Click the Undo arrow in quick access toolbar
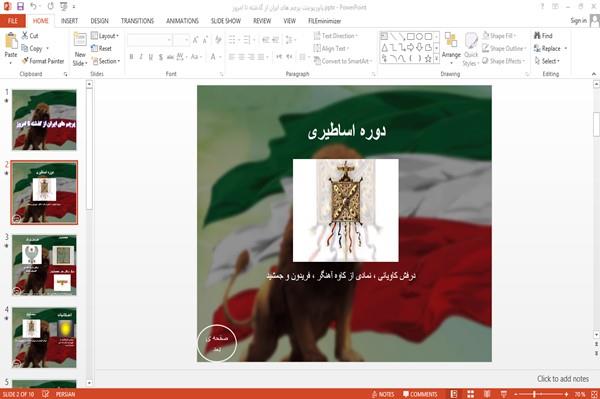 point(33,7)
